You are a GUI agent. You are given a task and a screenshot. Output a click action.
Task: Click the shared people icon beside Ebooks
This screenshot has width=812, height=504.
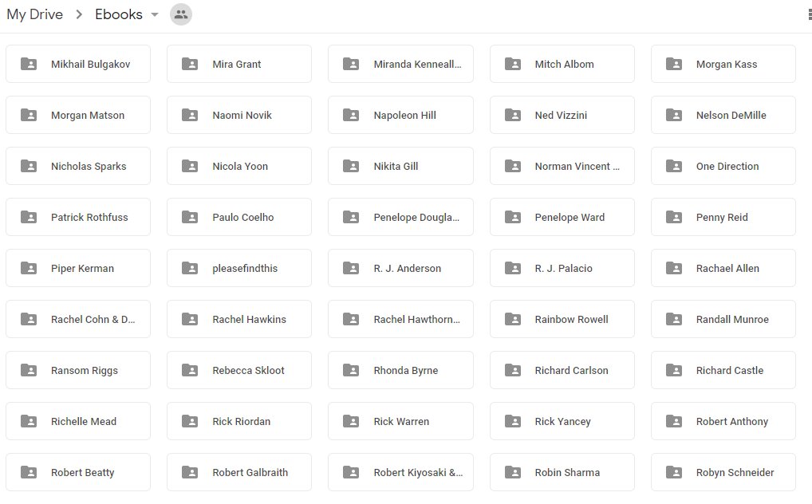point(181,14)
